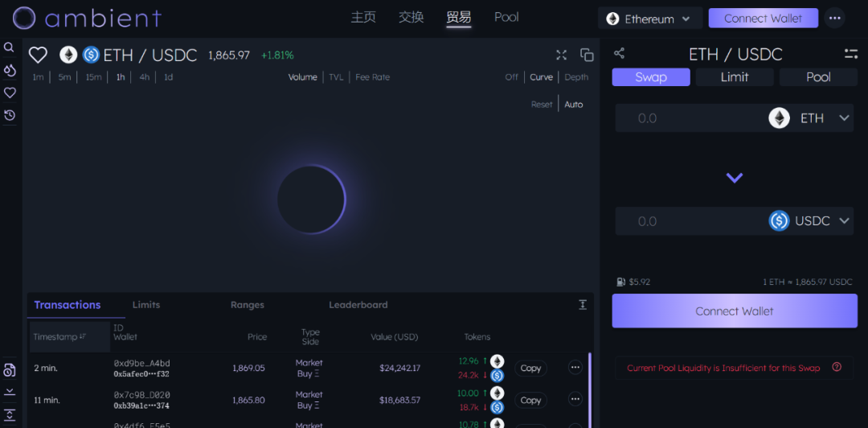
Task: Select the 15m timeframe
Action: (93, 77)
